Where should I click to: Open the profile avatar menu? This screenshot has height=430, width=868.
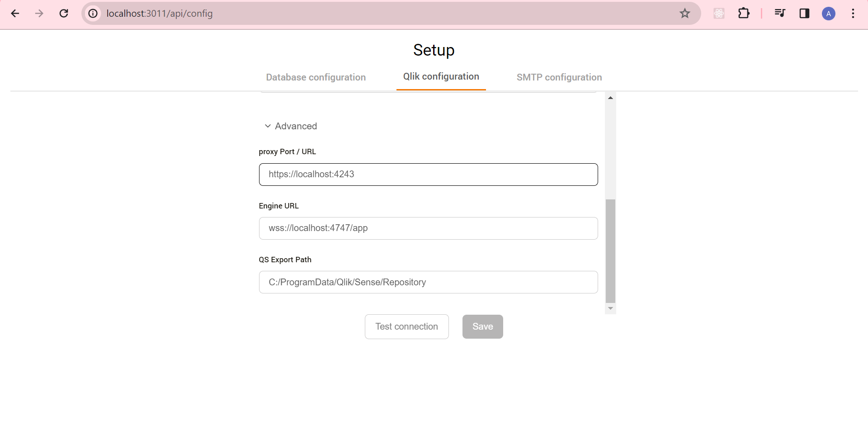[x=829, y=14]
